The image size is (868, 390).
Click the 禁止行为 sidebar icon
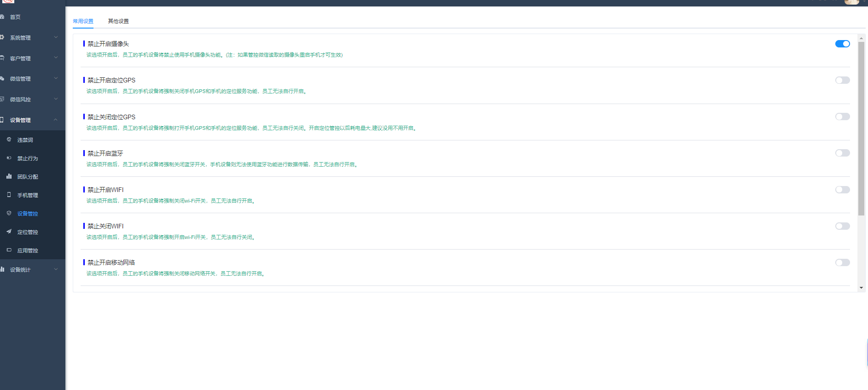(x=9, y=158)
